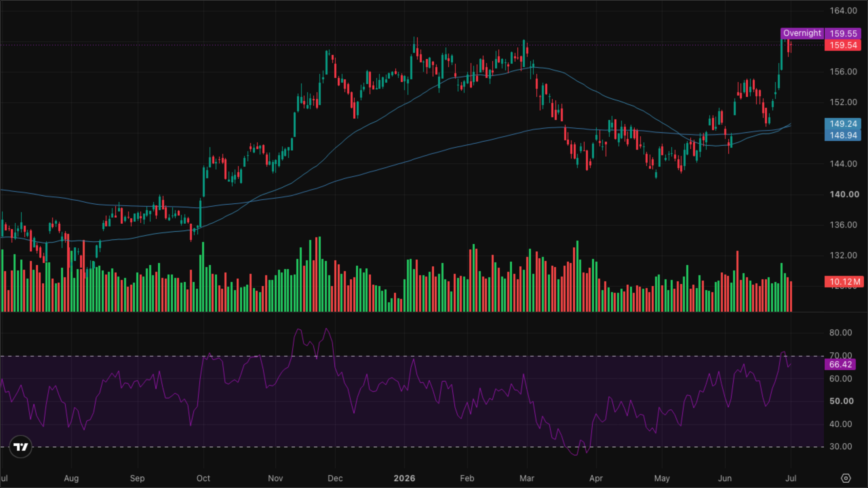Click the 50.00 RSI scale level

841,401
